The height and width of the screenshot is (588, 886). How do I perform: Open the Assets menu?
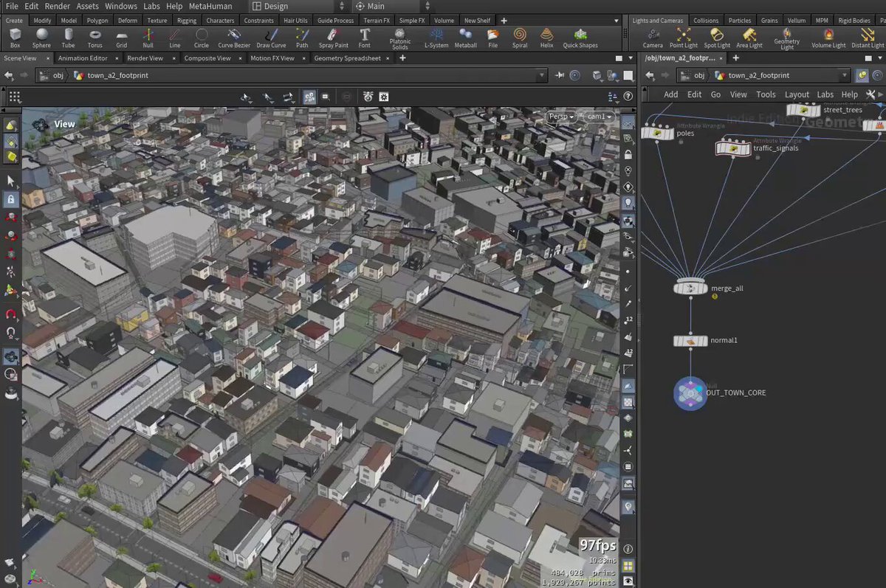pyautogui.click(x=88, y=6)
